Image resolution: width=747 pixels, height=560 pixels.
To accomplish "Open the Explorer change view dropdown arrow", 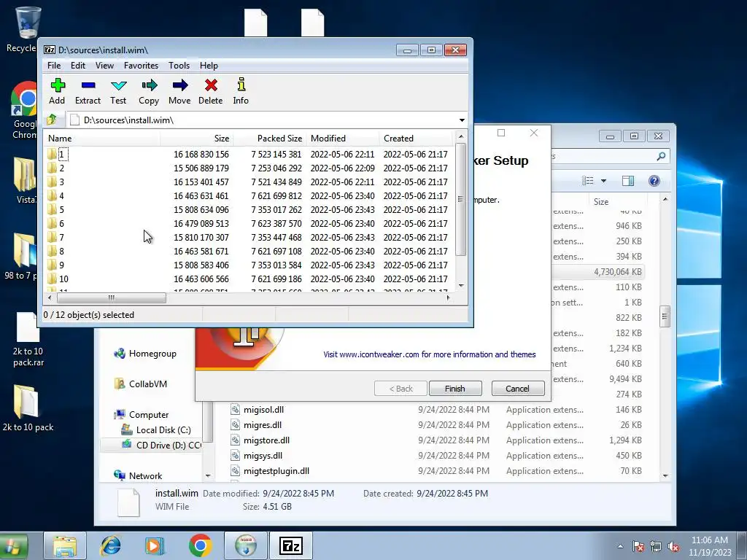I will tap(603, 181).
